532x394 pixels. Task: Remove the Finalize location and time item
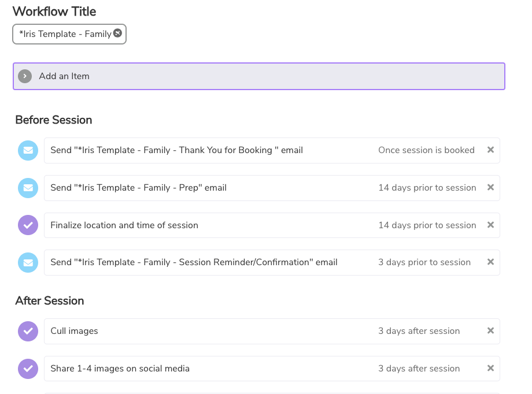(490, 225)
